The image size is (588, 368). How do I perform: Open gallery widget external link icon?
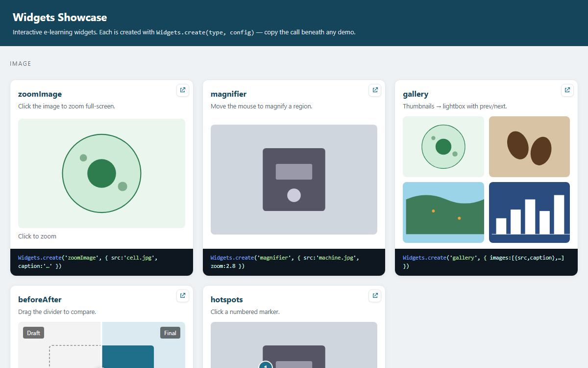567,90
